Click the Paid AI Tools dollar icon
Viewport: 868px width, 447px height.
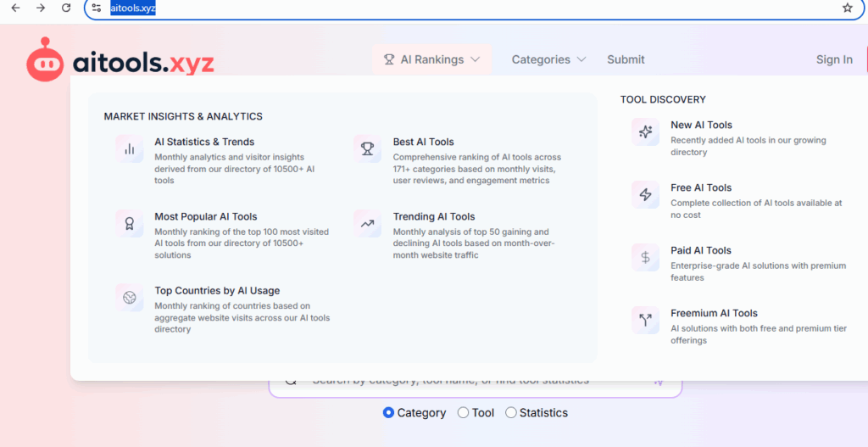(646, 257)
